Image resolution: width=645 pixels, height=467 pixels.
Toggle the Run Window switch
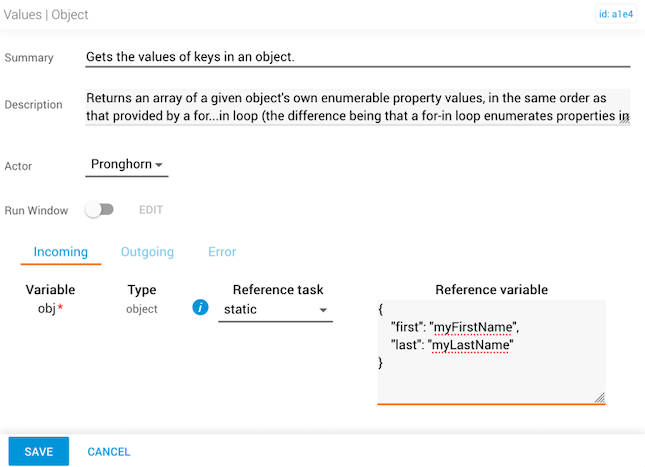coord(99,210)
